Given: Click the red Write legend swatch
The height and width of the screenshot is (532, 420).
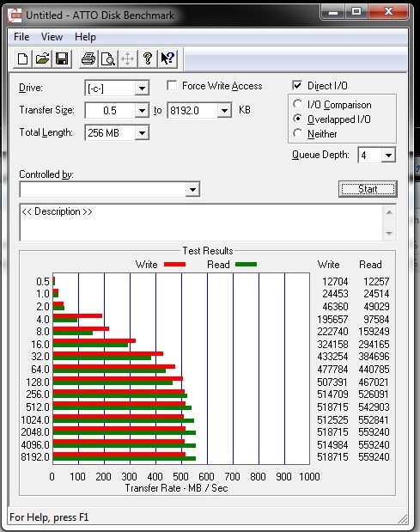Looking at the screenshot, I should tap(174, 265).
